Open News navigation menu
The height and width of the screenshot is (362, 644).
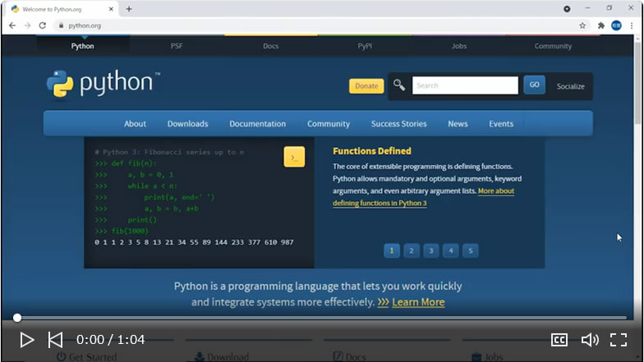tap(458, 123)
